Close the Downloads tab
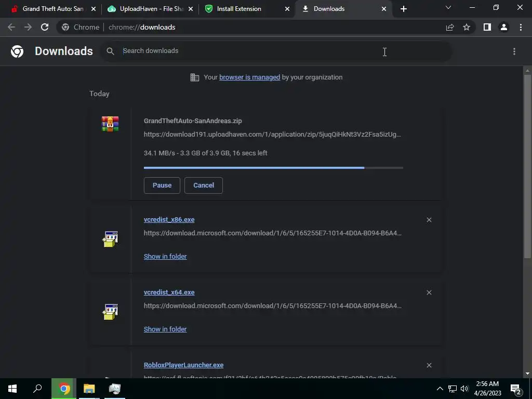Screen dimensions: 532x399 click(384, 9)
